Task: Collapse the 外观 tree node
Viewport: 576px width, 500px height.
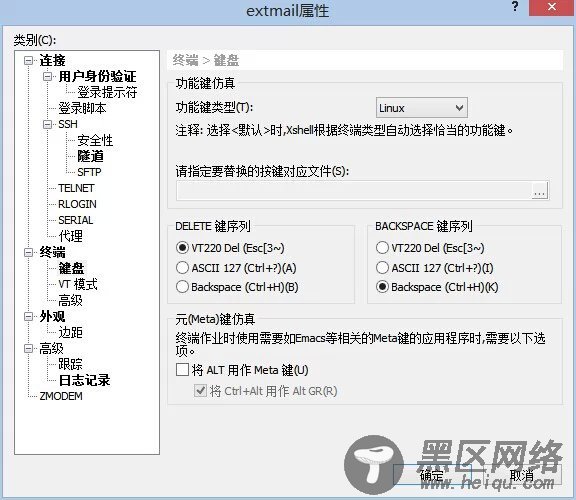Action: coord(28,316)
